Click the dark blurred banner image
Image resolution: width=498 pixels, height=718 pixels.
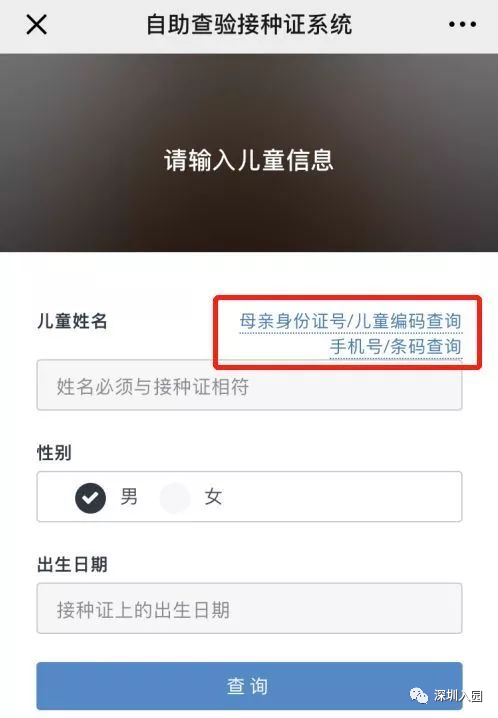[x=249, y=92]
